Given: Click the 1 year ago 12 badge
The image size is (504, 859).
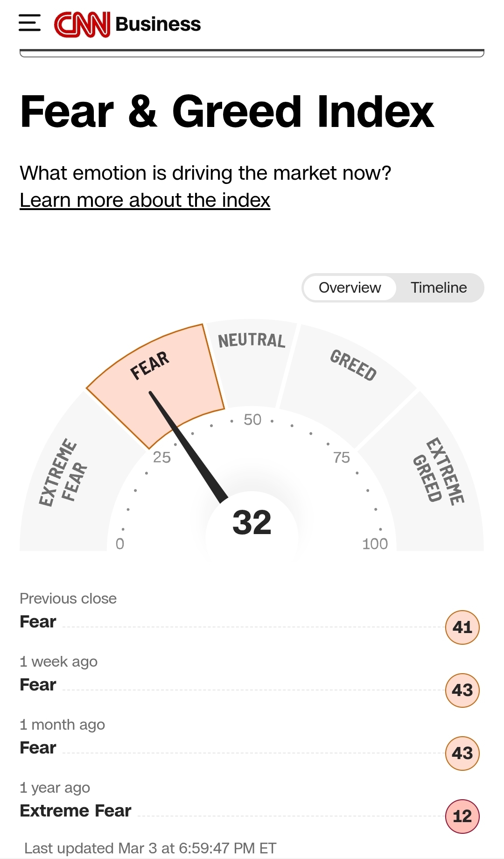Looking at the screenshot, I should pyautogui.click(x=462, y=816).
